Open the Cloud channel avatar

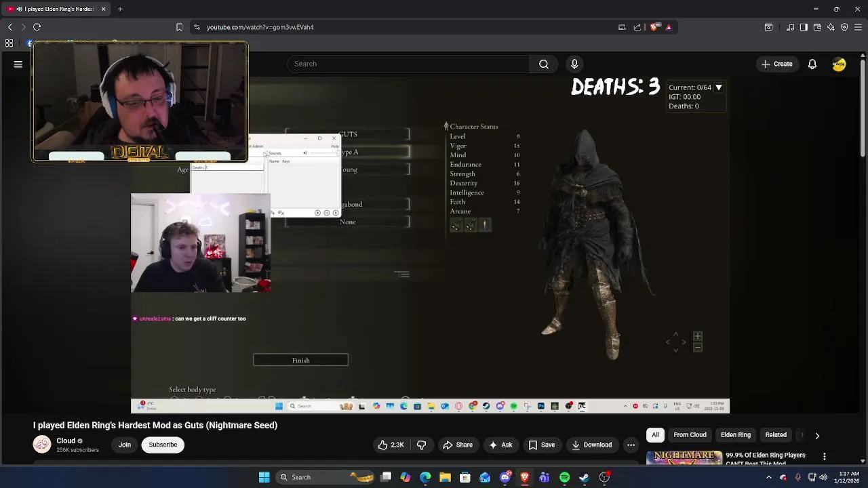[x=42, y=445]
